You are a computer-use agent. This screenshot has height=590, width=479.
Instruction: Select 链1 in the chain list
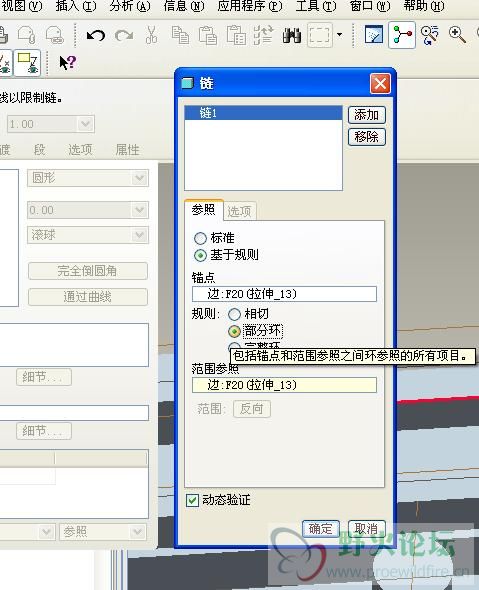(x=263, y=113)
